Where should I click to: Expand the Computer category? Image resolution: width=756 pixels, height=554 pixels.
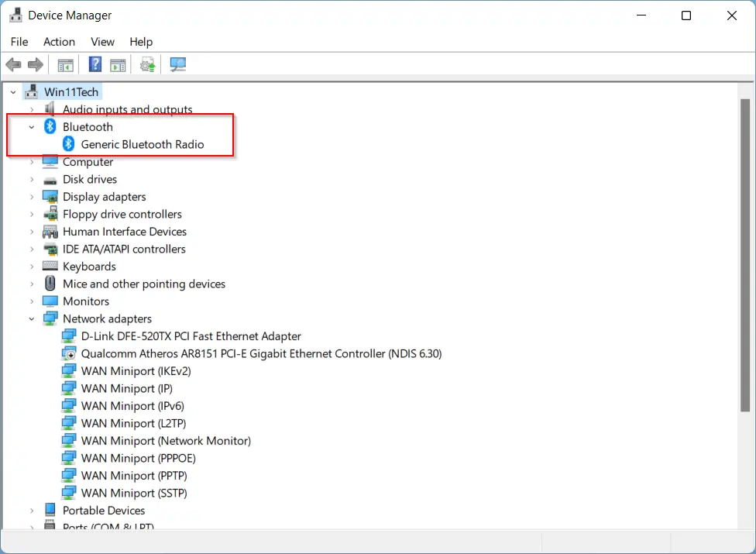click(32, 162)
